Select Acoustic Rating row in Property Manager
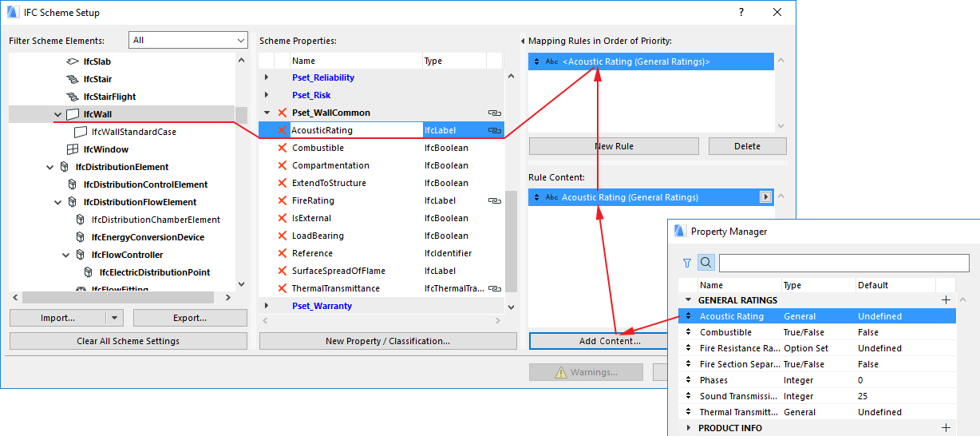Image resolution: width=980 pixels, height=436 pixels. [817, 316]
